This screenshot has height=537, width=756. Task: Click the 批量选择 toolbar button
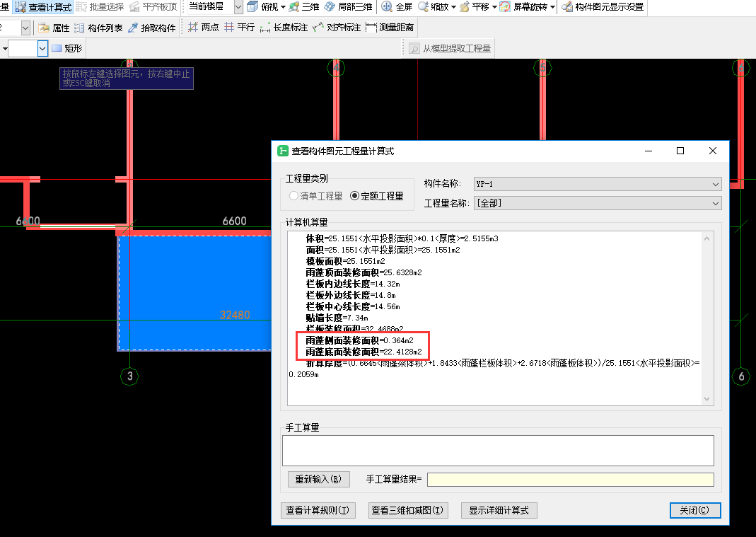(100, 7)
